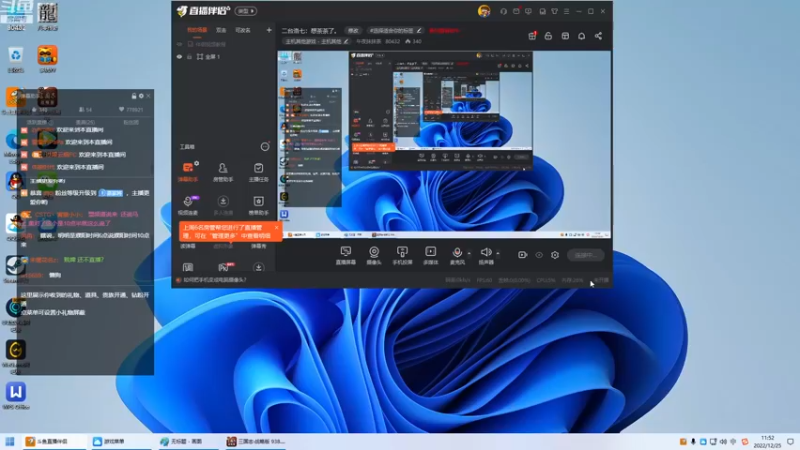
Task: Click the share icon at top right
Action: (x=598, y=36)
